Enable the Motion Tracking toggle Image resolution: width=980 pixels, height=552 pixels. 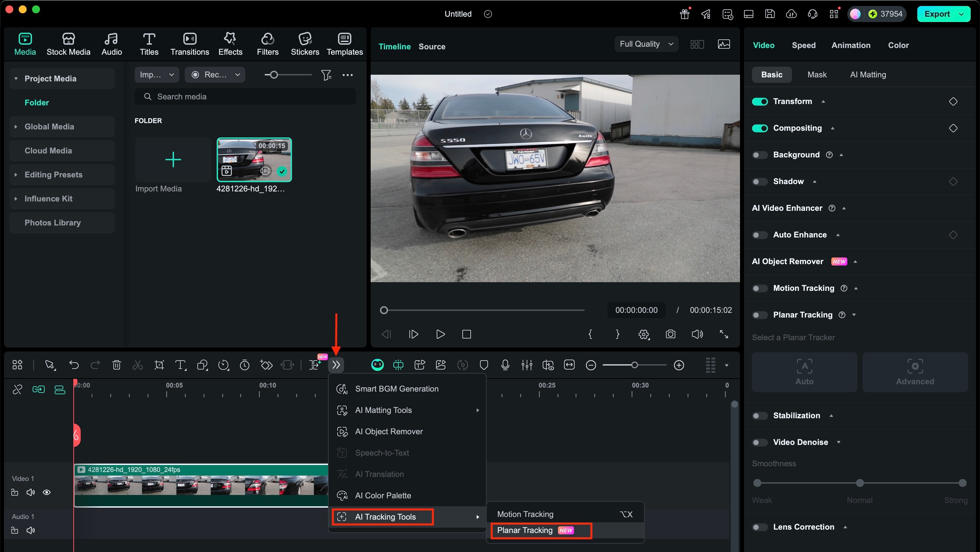[x=759, y=288]
